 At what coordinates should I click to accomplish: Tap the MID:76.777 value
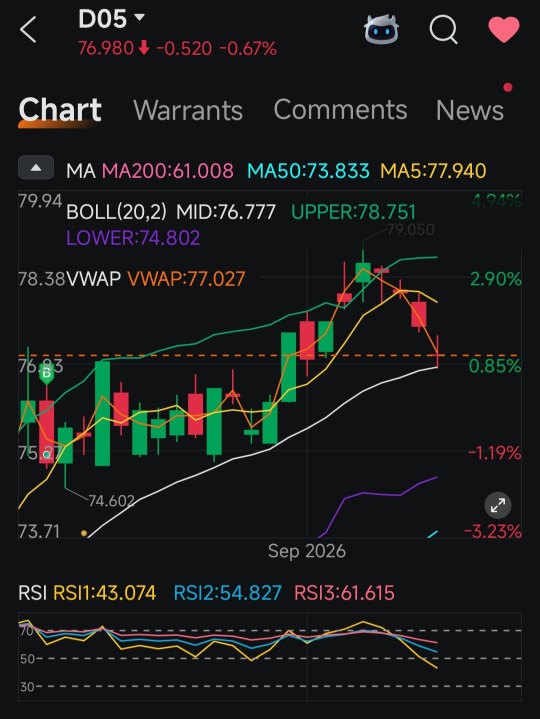pyautogui.click(x=226, y=212)
